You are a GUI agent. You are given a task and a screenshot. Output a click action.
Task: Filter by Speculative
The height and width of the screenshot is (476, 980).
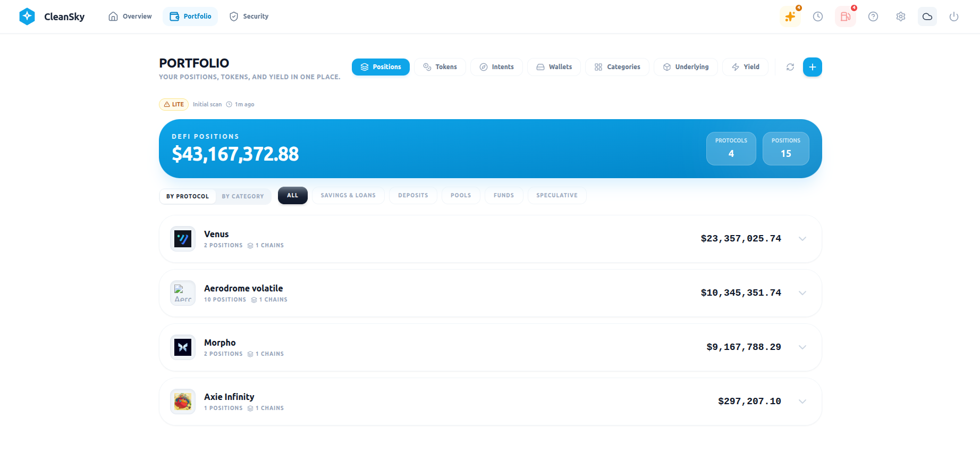(557, 196)
